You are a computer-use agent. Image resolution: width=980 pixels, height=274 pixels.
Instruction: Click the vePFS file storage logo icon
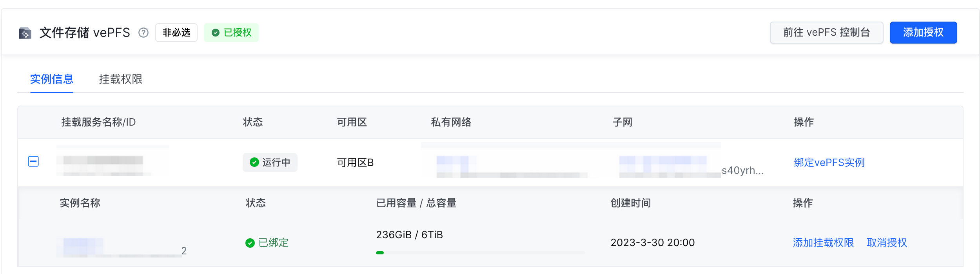pos(25,33)
